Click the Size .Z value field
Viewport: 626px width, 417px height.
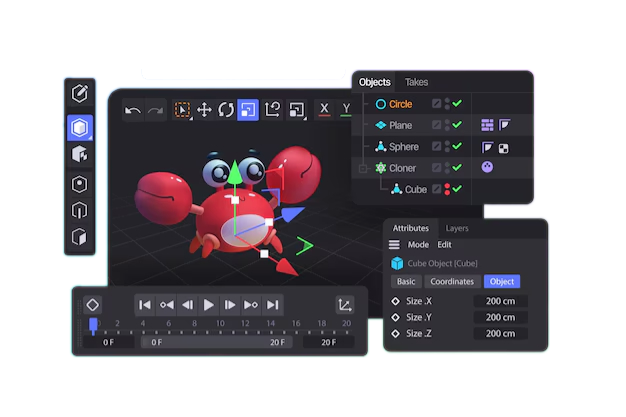pos(501,334)
